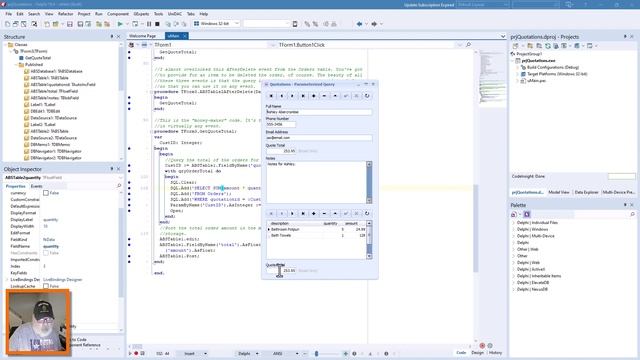This screenshot has width=640, height=360.
Task: Open the TForm1.Button1Click method dropdown
Action: click(x=460, y=44)
